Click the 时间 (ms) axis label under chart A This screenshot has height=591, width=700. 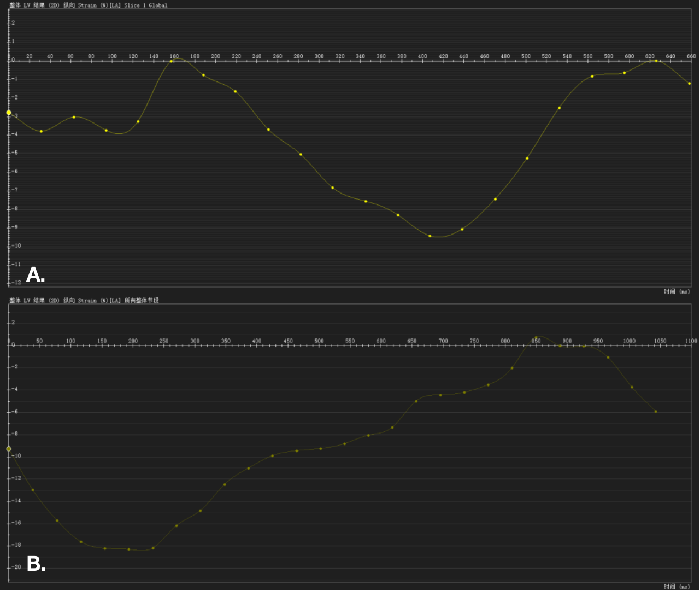point(677,291)
